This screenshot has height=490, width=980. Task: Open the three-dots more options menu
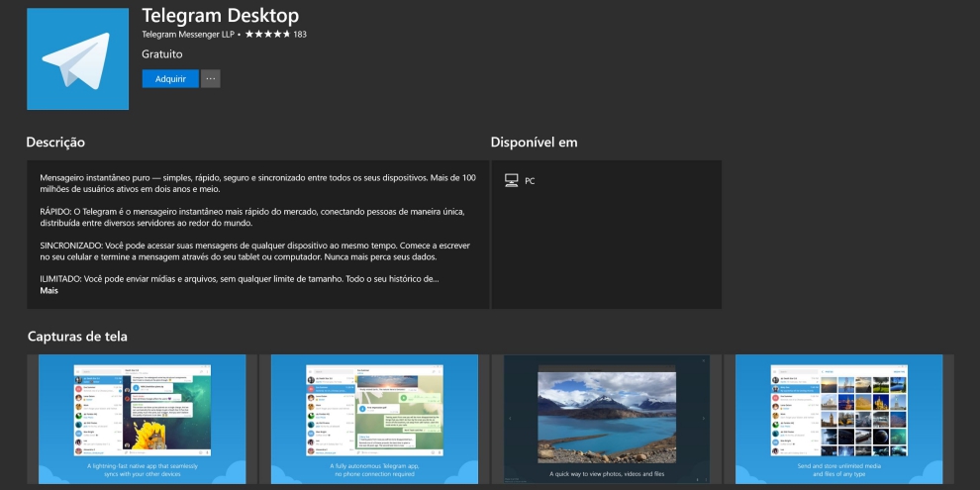[210, 78]
